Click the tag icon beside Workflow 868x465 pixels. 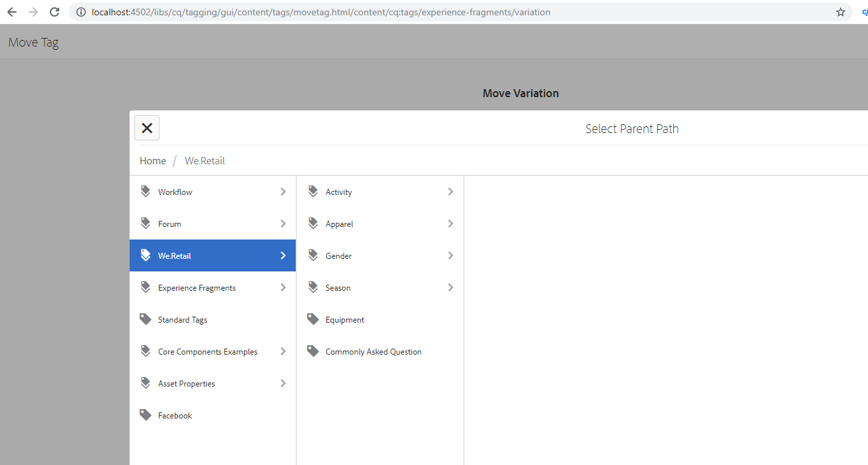click(146, 191)
